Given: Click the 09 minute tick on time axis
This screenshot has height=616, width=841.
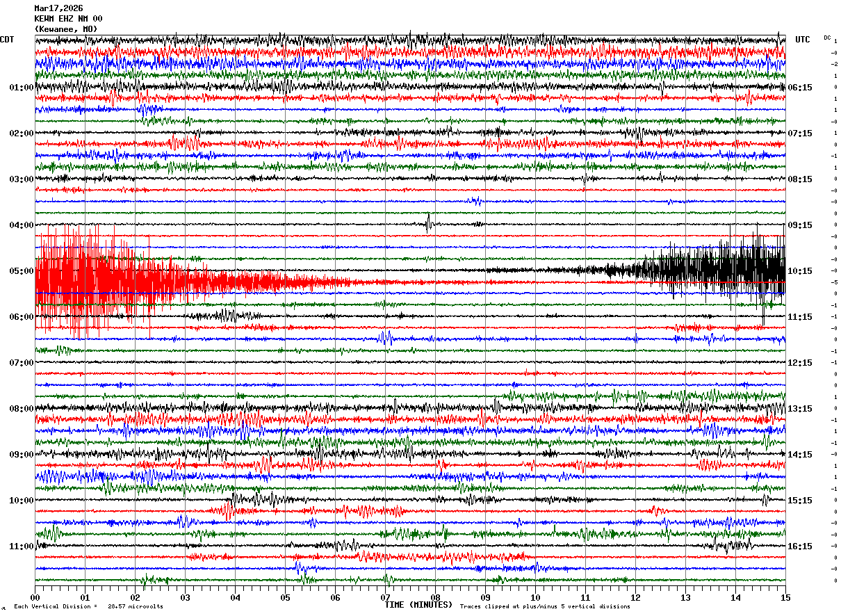Looking at the screenshot, I should tap(485, 597).
